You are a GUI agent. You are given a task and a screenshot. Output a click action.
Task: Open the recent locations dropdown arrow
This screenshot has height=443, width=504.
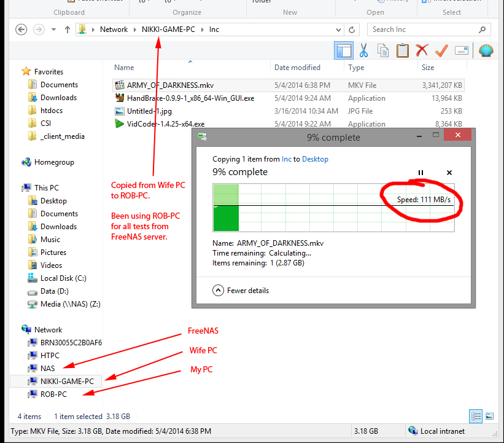point(53,29)
